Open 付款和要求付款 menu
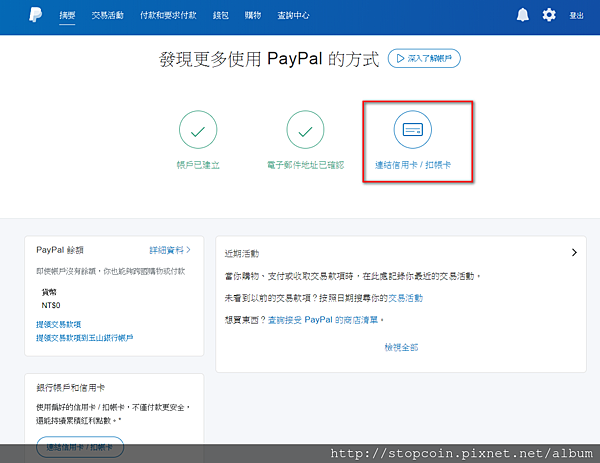The width and height of the screenshot is (600, 463). [x=168, y=15]
